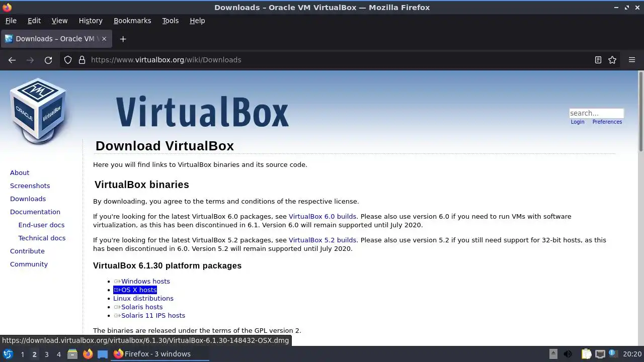Image resolution: width=644 pixels, height=362 pixels.
Task: Reload the current page
Action: 48,60
